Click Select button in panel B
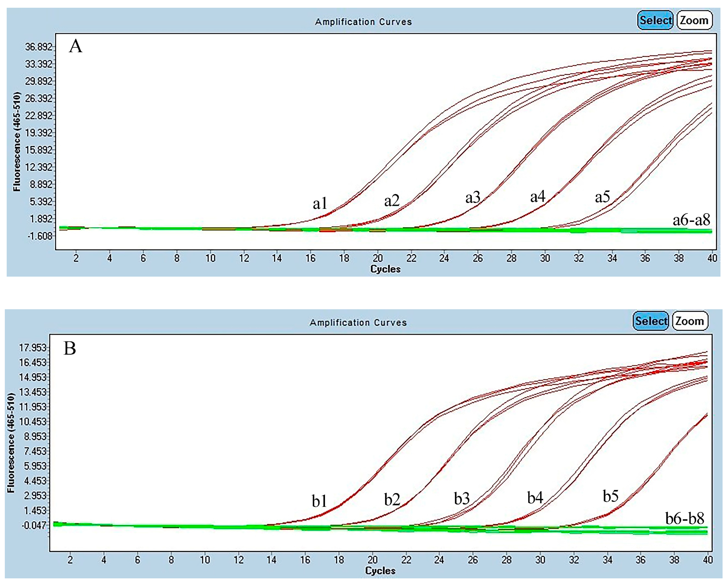728x584 pixels. [651, 321]
